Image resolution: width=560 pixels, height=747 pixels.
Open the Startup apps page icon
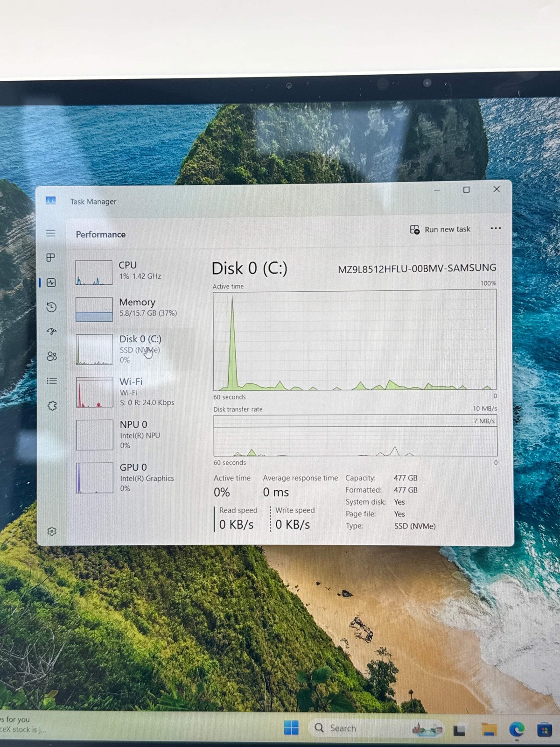click(51, 331)
